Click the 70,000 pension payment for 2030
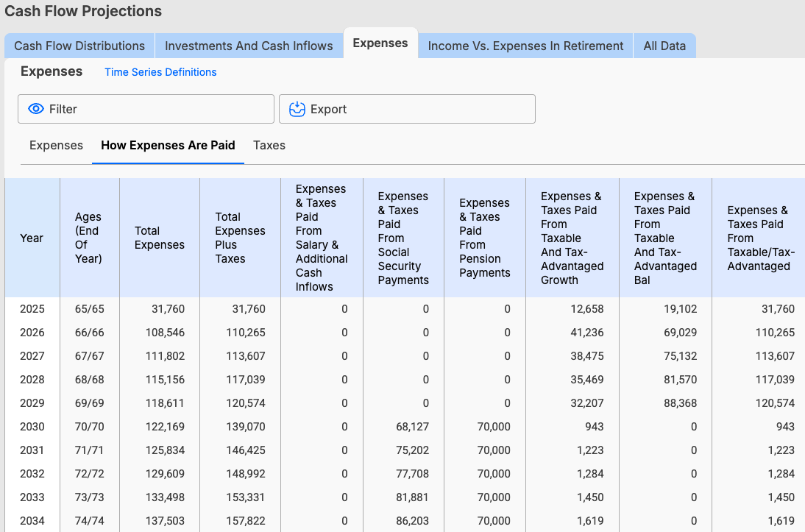The image size is (805, 532). pyautogui.click(x=494, y=427)
